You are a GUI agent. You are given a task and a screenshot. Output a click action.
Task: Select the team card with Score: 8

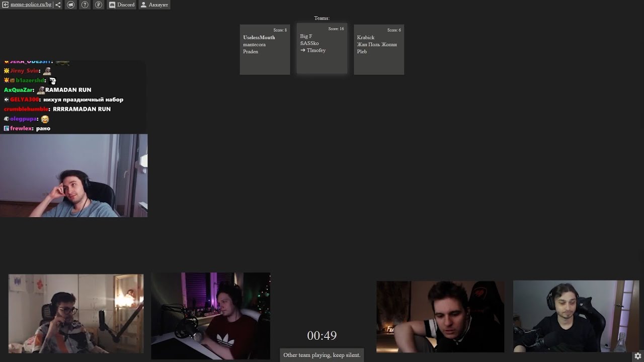pos(265,50)
